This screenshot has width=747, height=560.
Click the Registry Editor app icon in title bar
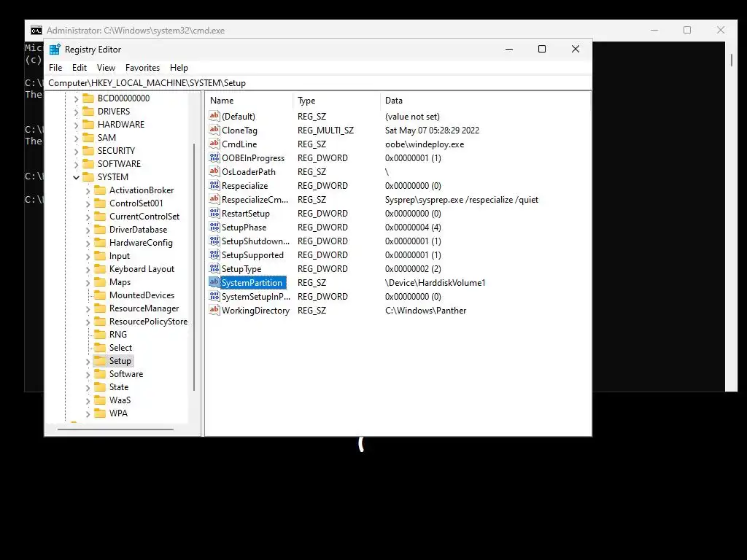(x=55, y=49)
